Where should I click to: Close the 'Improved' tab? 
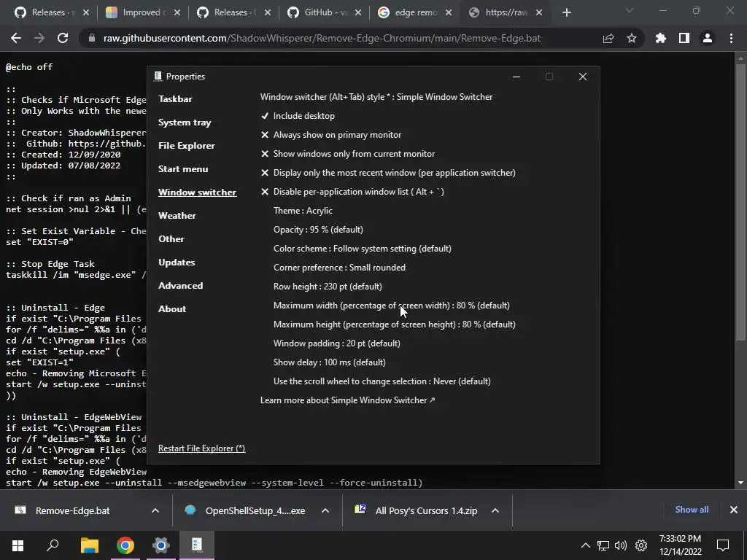[177, 12]
